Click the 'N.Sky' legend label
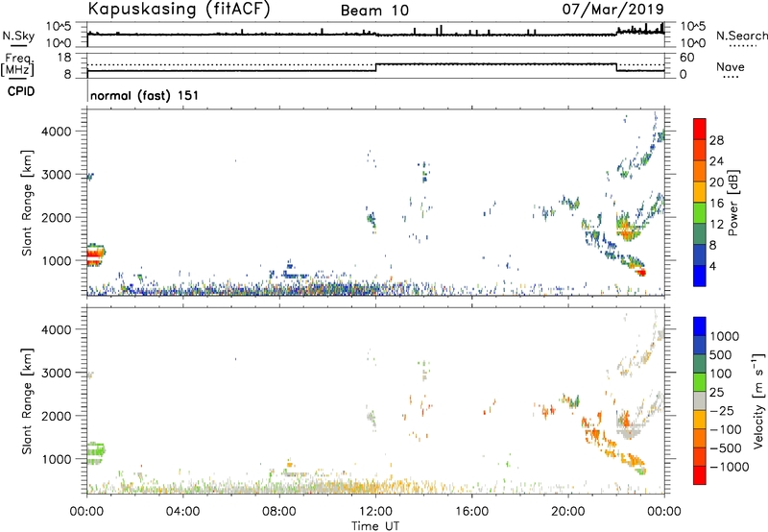Screen dimensions: 768x532 point(18,36)
